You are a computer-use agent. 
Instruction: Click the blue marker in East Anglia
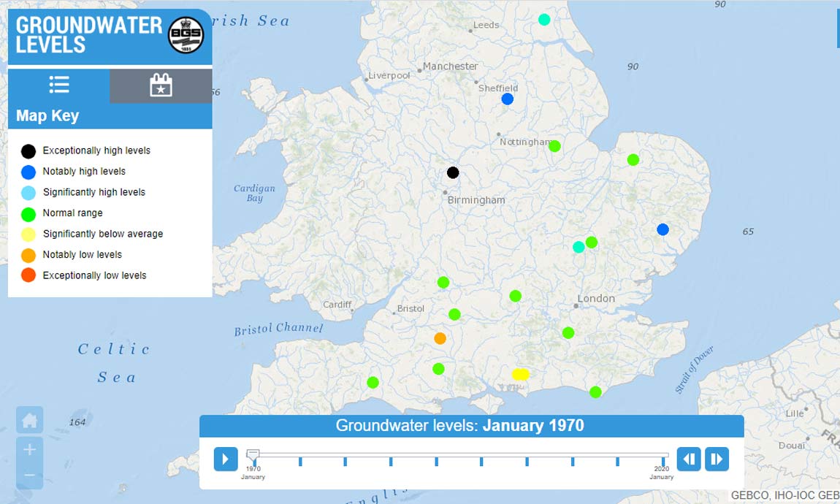point(663,229)
